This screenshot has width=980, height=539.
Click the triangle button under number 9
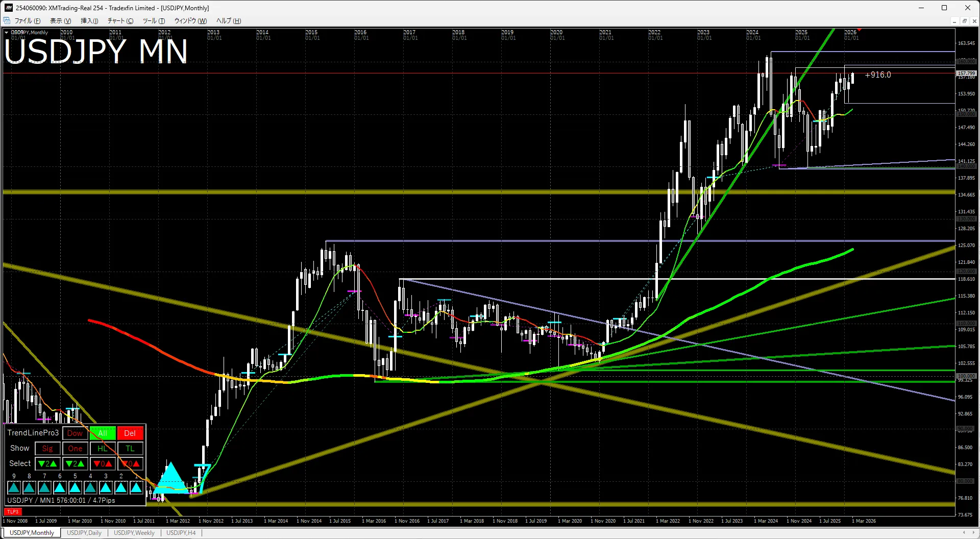14,488
